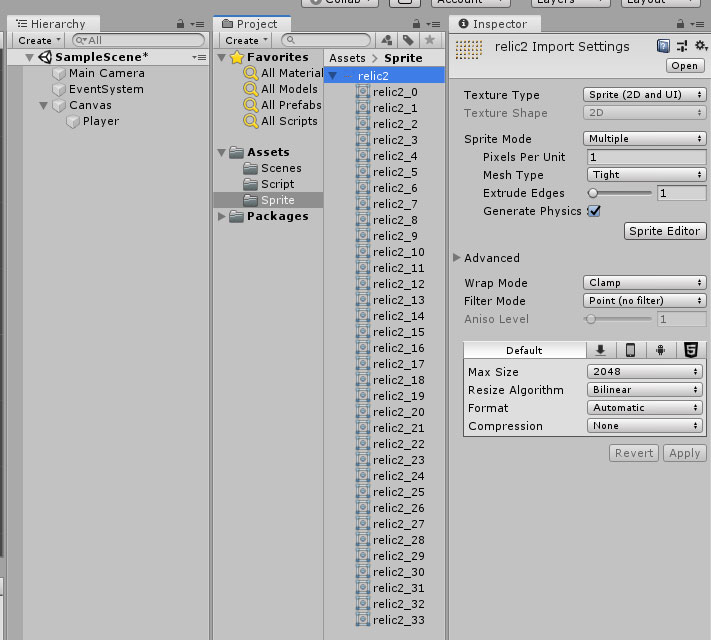Select the EventSystem object

106,89
